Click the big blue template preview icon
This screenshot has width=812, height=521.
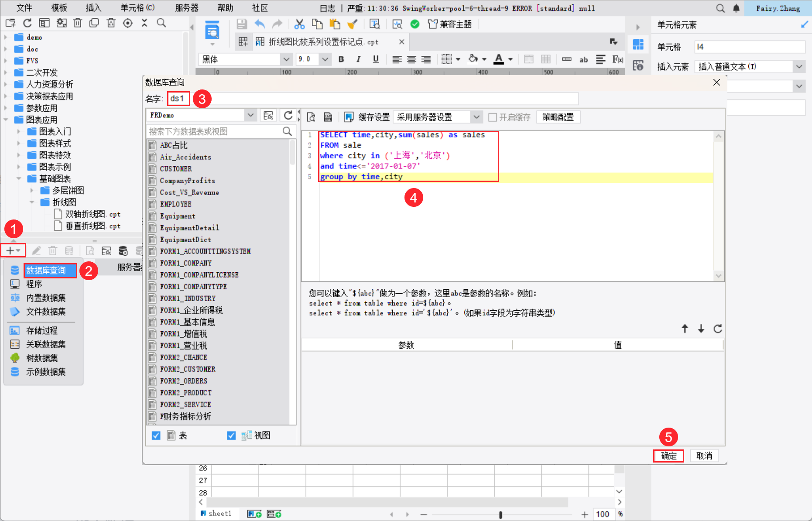click(x=212, y=30)
